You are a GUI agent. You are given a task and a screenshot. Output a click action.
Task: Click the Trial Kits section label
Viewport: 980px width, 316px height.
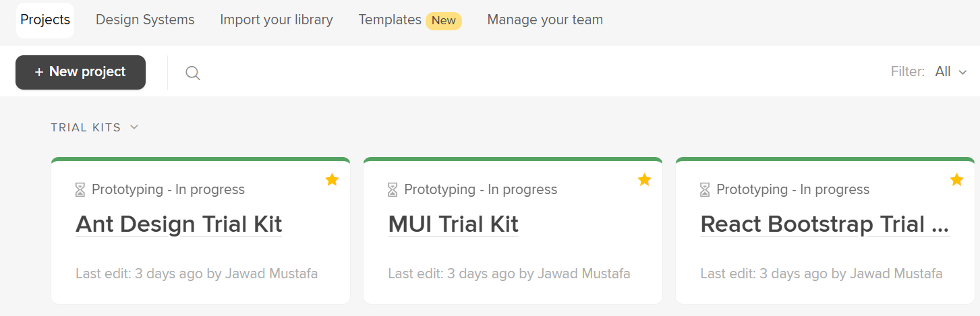86,127
